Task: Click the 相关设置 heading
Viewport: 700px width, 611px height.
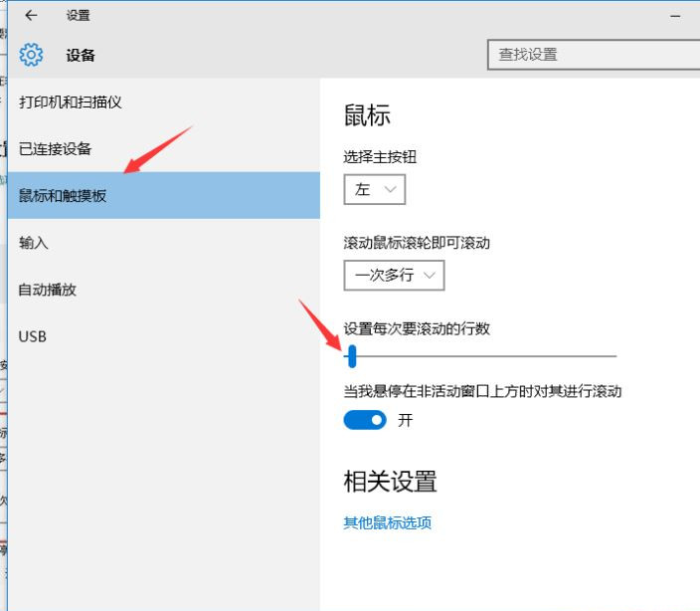Action: click(390, 482)
